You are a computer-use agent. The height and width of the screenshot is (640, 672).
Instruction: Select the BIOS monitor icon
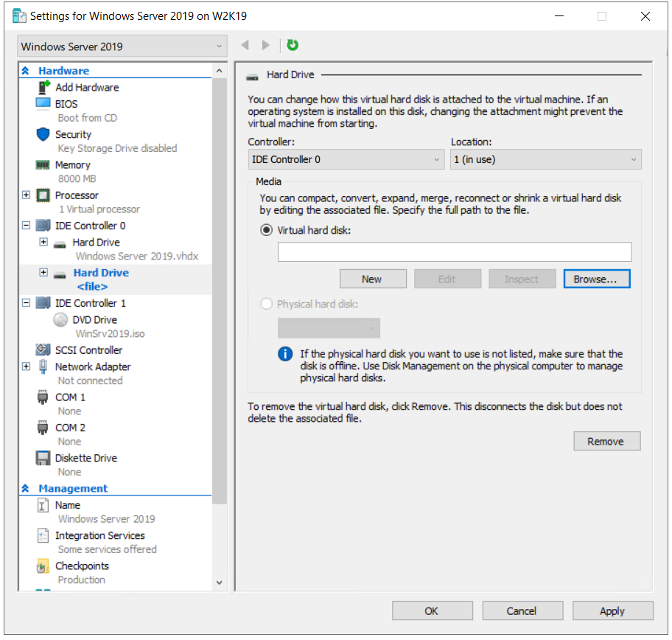[43, 104]
